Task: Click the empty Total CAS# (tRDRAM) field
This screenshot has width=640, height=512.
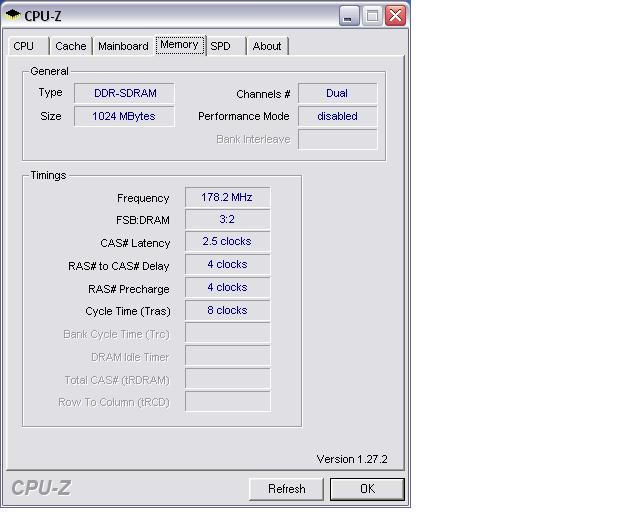Action: 227,379
